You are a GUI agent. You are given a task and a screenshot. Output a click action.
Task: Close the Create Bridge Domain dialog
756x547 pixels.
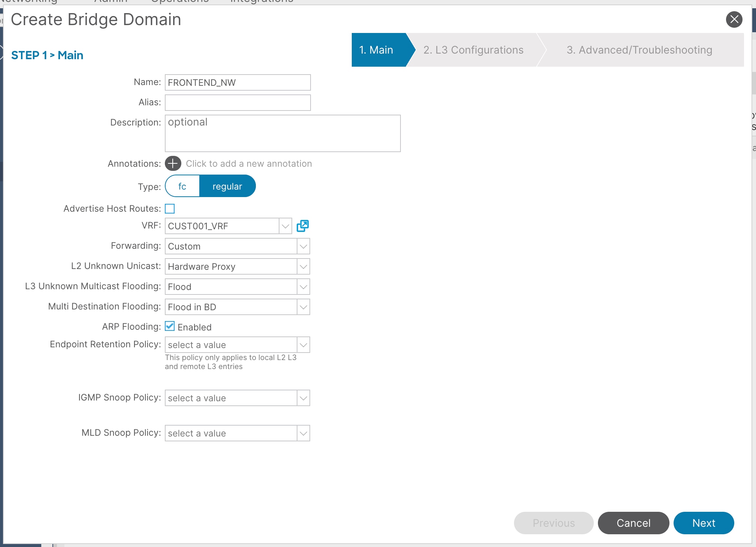(734, 19)
